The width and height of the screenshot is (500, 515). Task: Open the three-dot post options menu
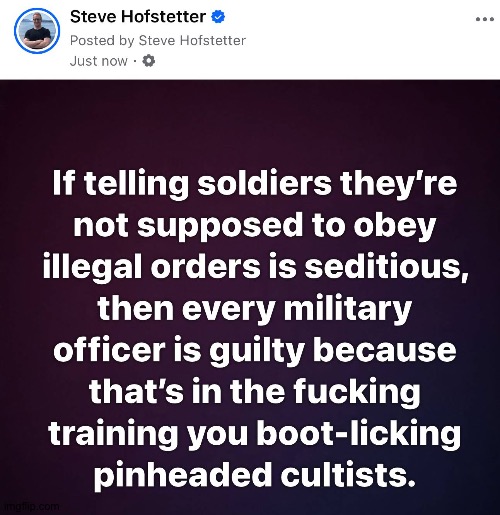point(485,19)
